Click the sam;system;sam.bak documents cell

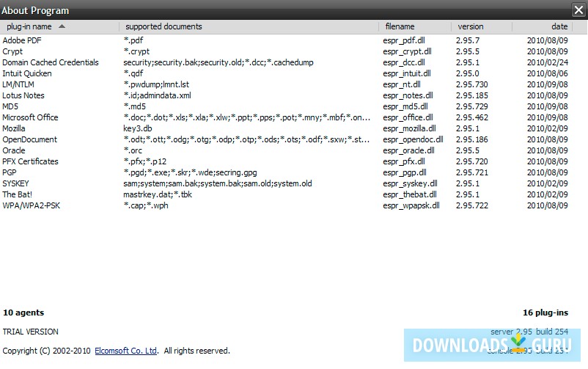click(x=218, y=183)
